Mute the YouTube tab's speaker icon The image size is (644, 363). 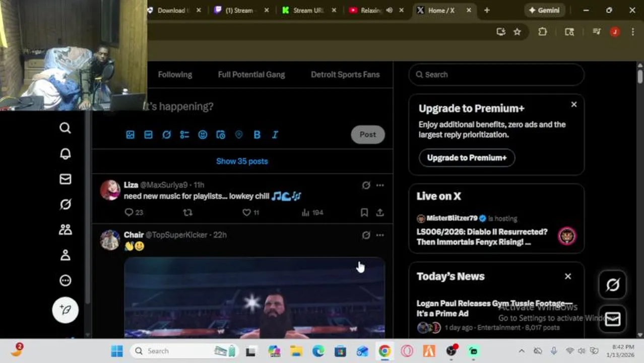(389, 10)
